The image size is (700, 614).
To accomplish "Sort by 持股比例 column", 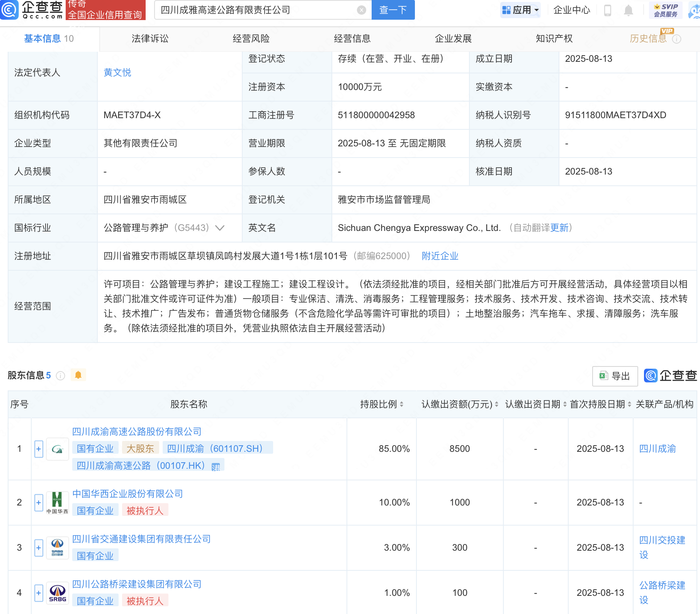I will (x=402, y=404).
